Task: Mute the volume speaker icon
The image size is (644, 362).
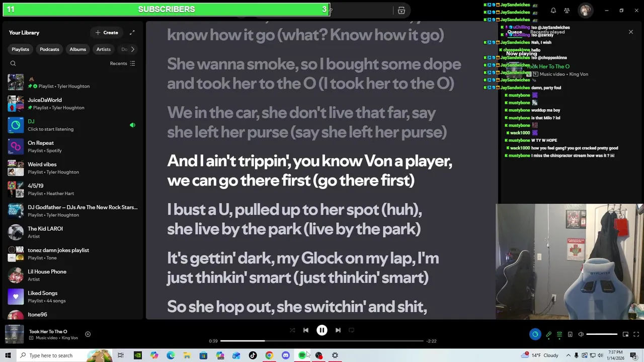Action: [x=581, y=334]
